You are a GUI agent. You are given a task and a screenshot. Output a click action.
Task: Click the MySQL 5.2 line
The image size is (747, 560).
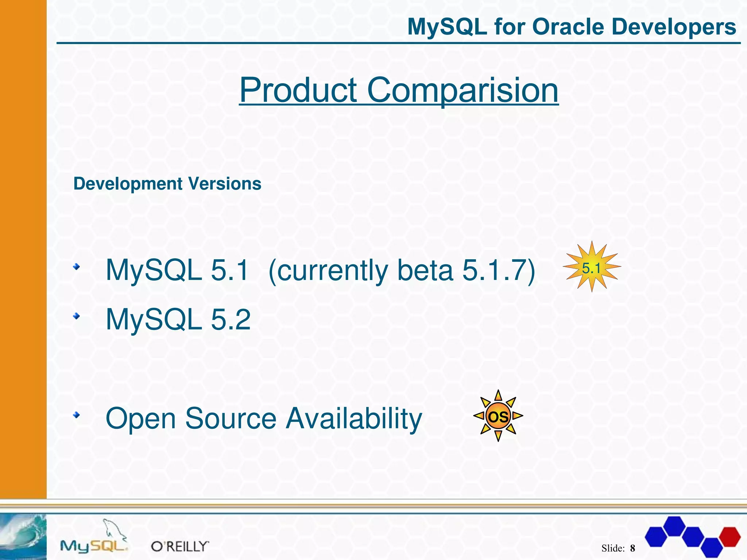pos(178,319)
